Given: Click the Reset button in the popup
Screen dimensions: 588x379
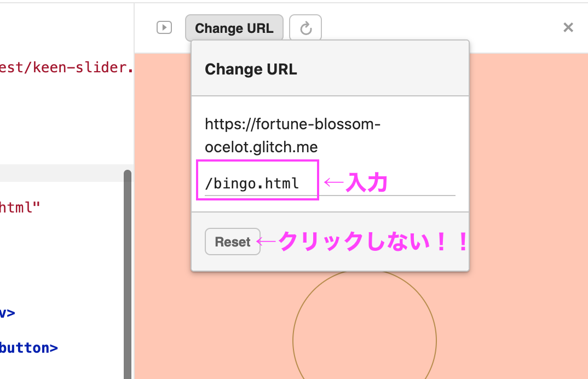Looking at the screenshot, I should tap(232, 242).
